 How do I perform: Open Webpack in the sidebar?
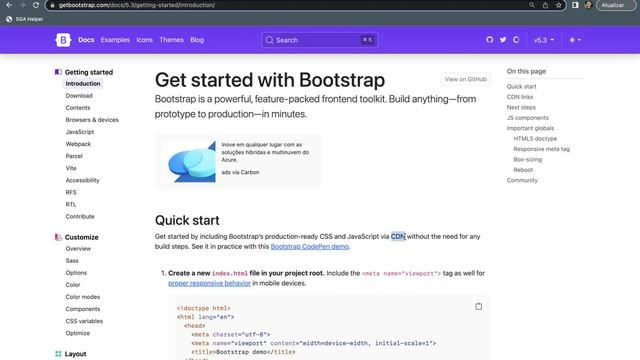click(78, 144)
